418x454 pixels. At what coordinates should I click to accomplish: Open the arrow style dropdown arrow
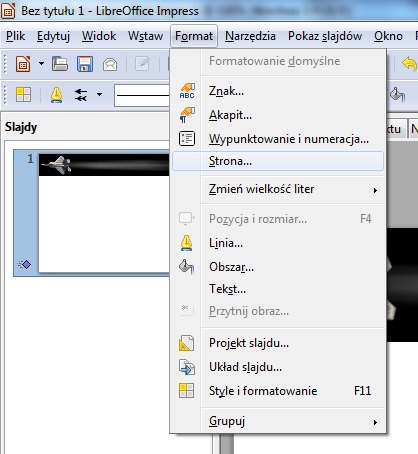point(99,95)
